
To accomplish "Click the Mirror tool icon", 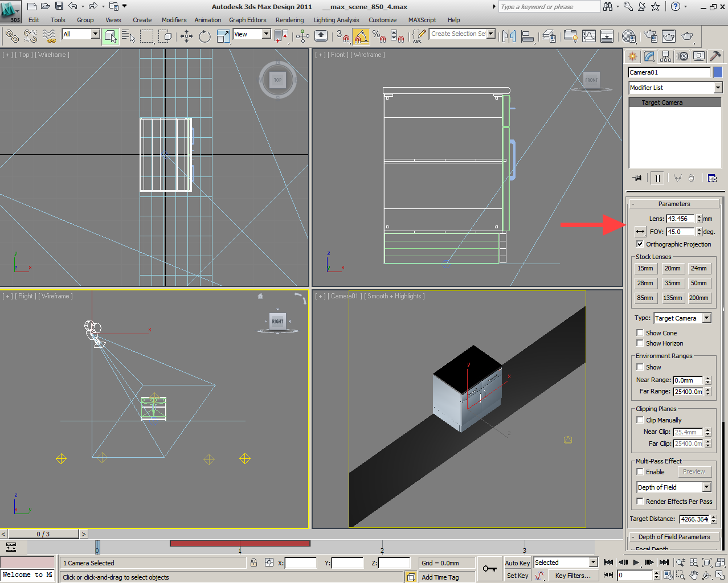I will [x=509, y=36].
